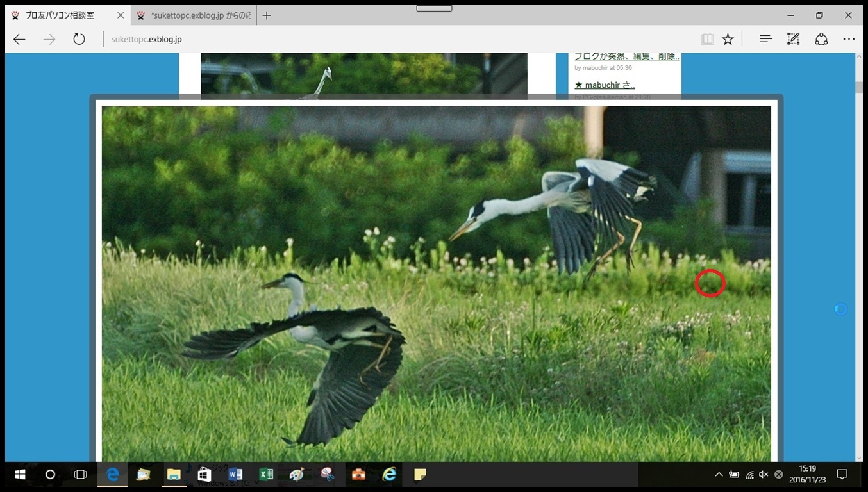Image resolution: width=868 pixels, height=492 pixels.
Task: Open the Hub panel
Action: tap(765, 39)
